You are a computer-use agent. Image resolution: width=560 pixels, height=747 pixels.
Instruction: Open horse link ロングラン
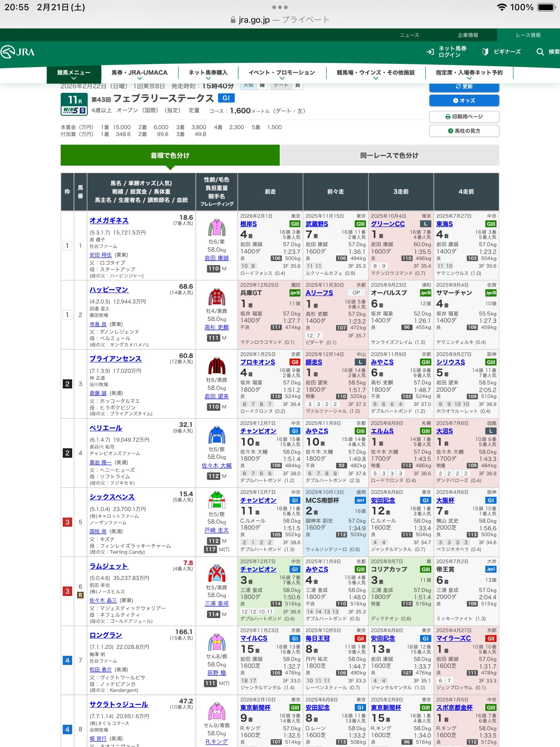pos(106,635)
